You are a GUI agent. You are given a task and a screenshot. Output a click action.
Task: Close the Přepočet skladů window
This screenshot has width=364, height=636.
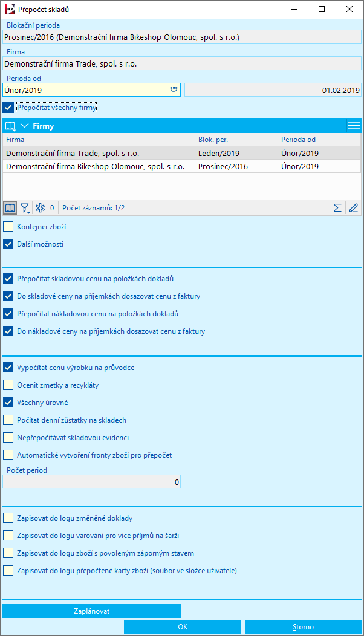pos(349,9)
